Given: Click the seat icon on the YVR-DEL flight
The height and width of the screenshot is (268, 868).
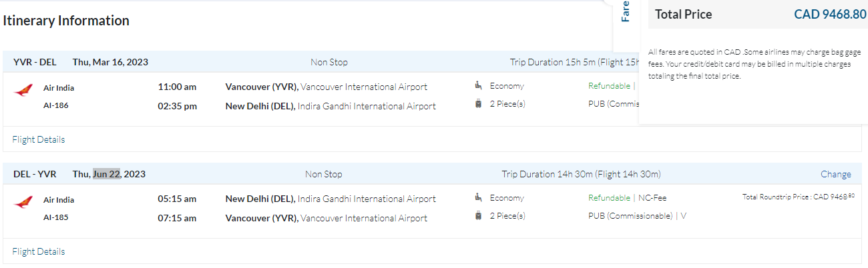Looking at the screenshot, I should pyautogui.click(x=478, y=85).
